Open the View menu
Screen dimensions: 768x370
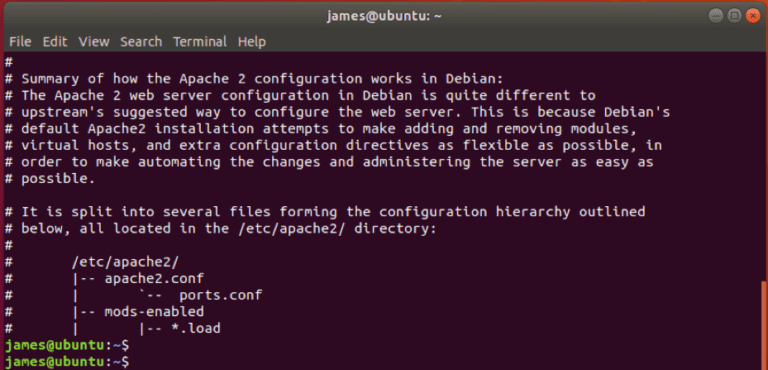[x=94, y=42]
